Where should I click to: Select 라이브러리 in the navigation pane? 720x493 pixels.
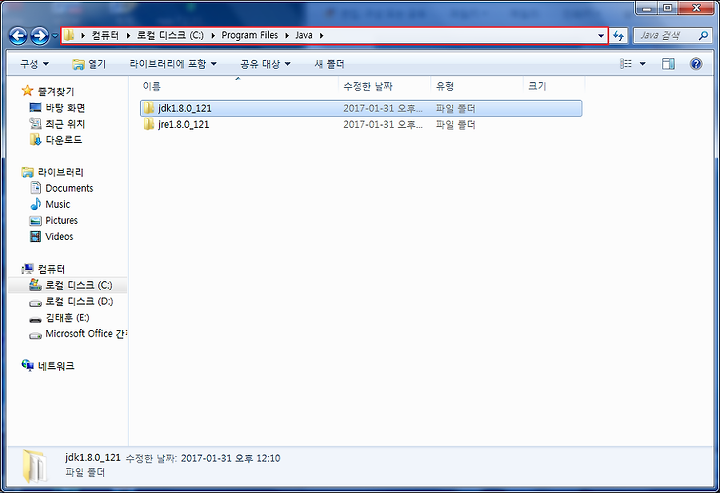point(61,172)
